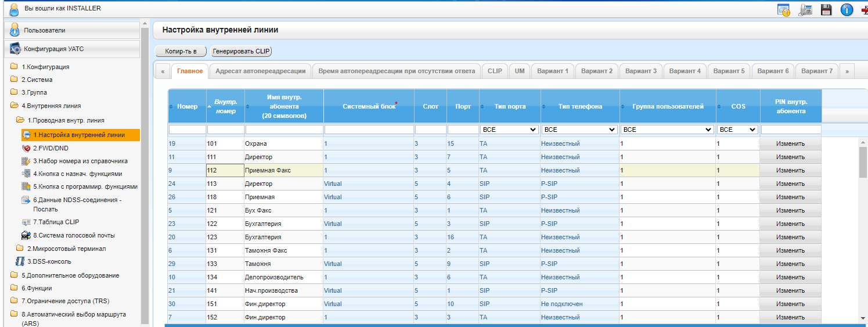Image resolution: width=868 pixels, height=327 pixels.
Task: Click folder icon of 2.Микросотовый терминал
Action: [x=20, y=249]
